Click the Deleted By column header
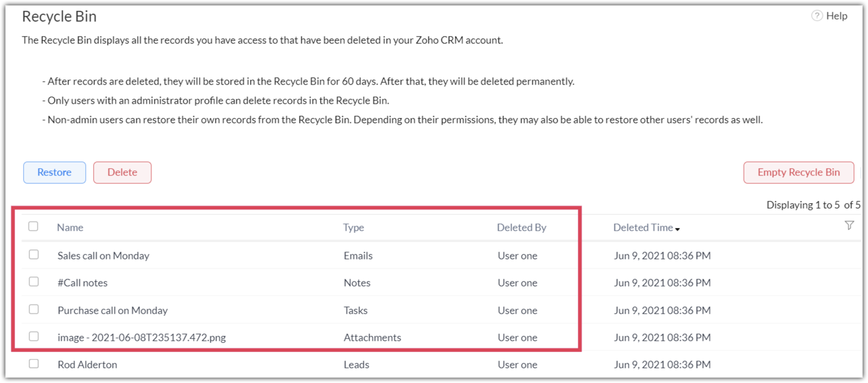Viewport: 868px width, 383px height. click(x=522, y=228)
